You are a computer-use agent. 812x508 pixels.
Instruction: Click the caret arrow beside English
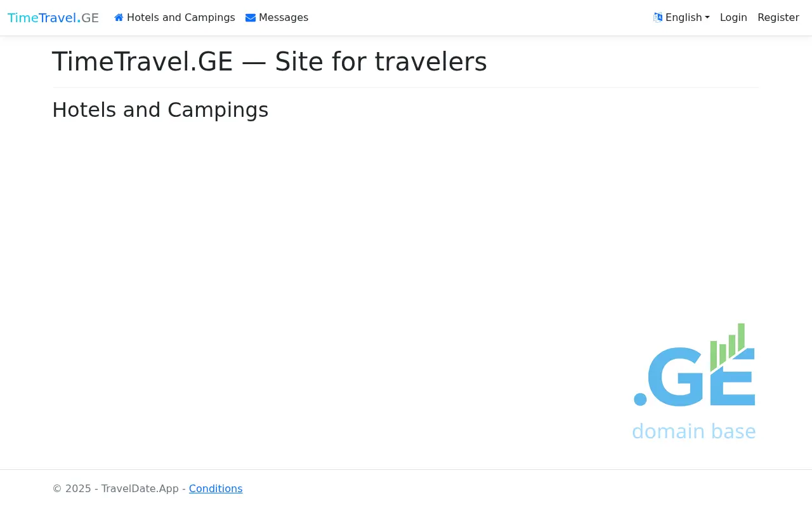coord(707,18)
